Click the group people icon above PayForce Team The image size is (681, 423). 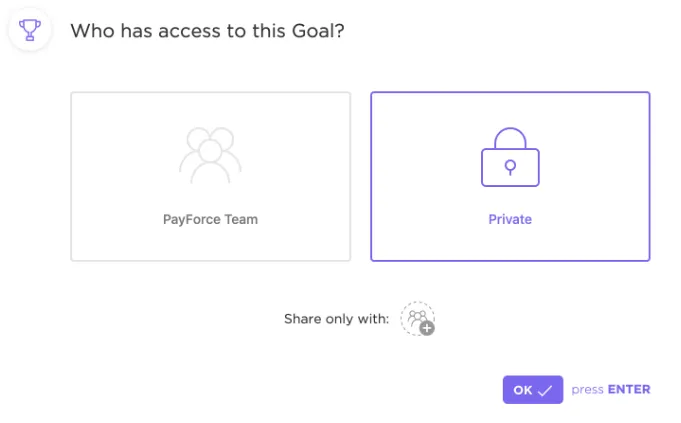(x=210, y=155)
